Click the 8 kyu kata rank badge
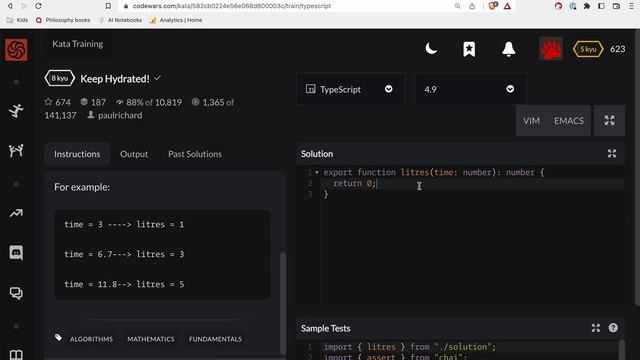This screenshot has height=360, width=640. 60,78
